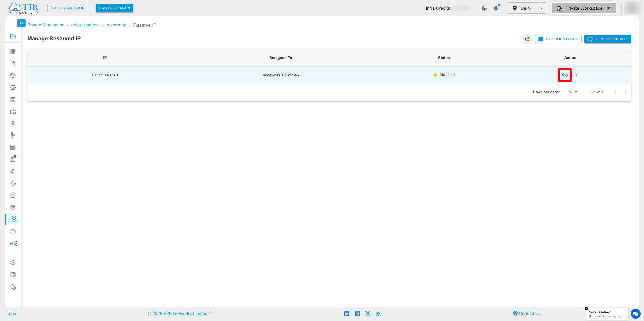
Task: Detach the IP using the highlighted unlink icon
Action: 564,75
